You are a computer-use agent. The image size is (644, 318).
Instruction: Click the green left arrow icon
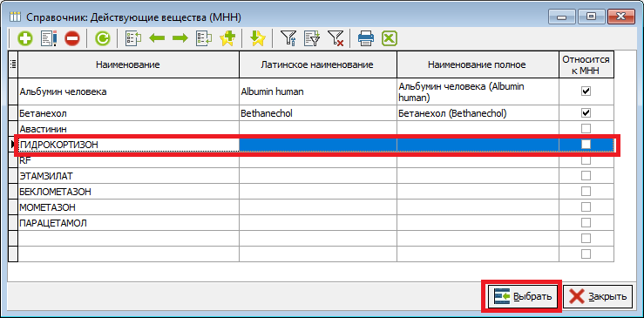coord(157,39)
